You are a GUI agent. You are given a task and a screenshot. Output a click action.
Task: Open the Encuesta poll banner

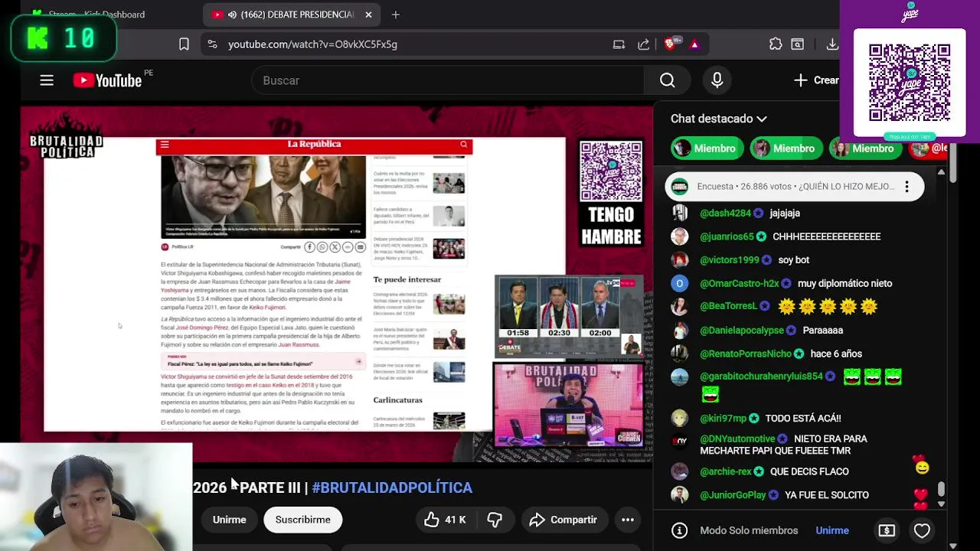(x=795, y=187)
